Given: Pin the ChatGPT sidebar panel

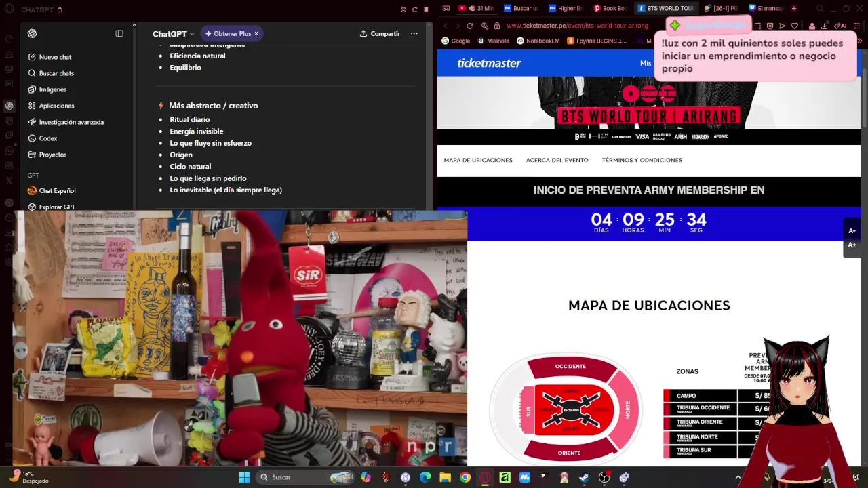Looking at the screenshot, I should coord(425,9).
